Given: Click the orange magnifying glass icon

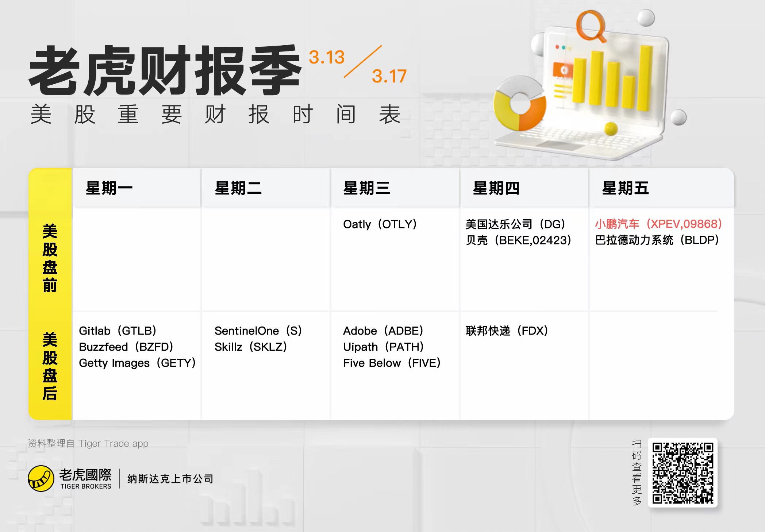Looking at the screenshot, I should coord(591,26).
